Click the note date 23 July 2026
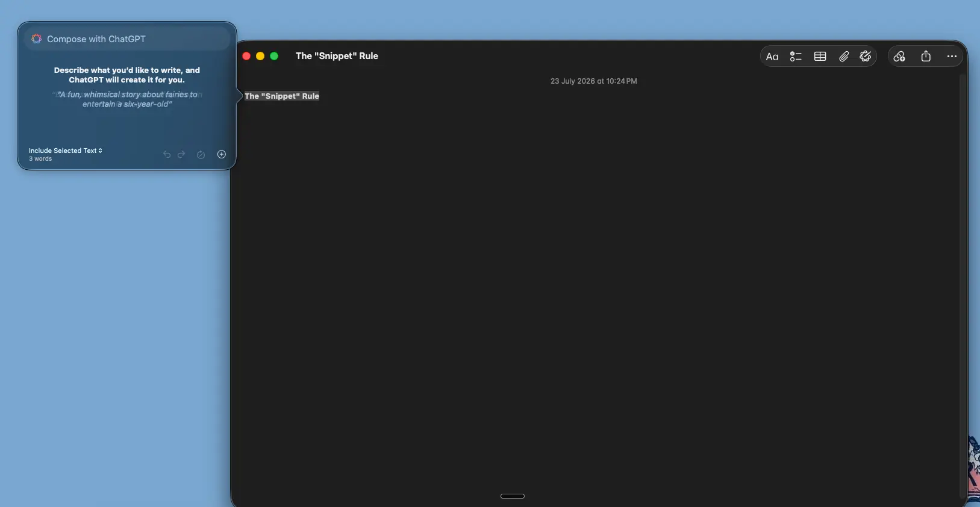This screenshot has height=507, width=980. click(x=594, y=81)
